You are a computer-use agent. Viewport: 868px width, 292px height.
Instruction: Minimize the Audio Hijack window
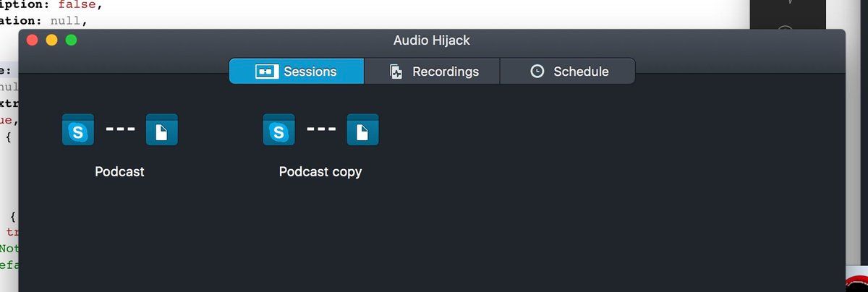[x=51, y=40]
